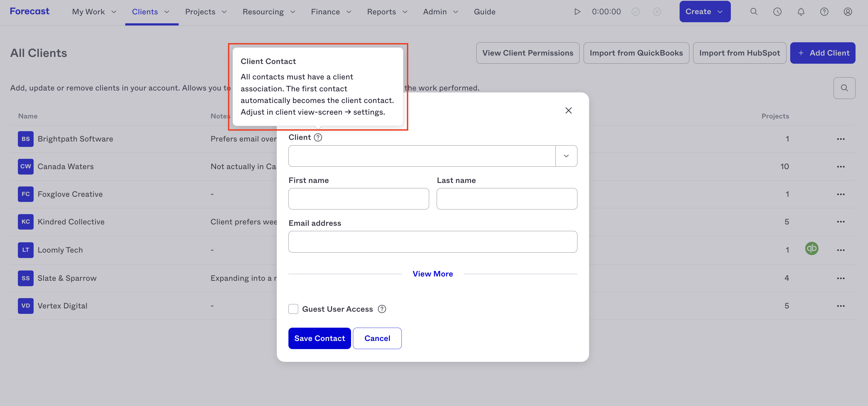Open more options for Foxglove Creative
The width and height of the screenshot is (868, 406).
click(x=841, y=194)
